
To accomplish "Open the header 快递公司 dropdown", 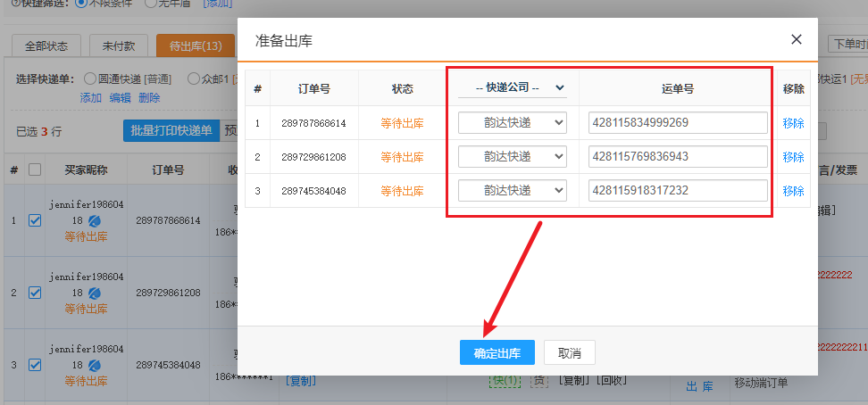I will [x=512, y=87].
